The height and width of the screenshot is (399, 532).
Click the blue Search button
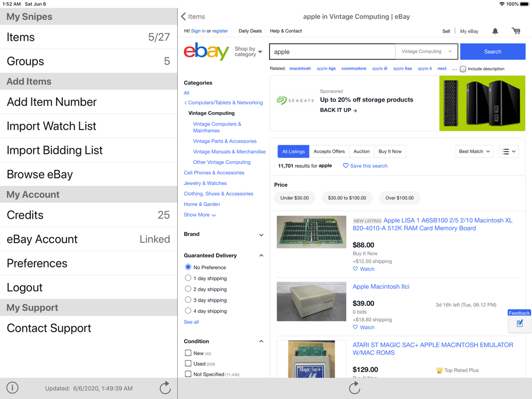493,52
